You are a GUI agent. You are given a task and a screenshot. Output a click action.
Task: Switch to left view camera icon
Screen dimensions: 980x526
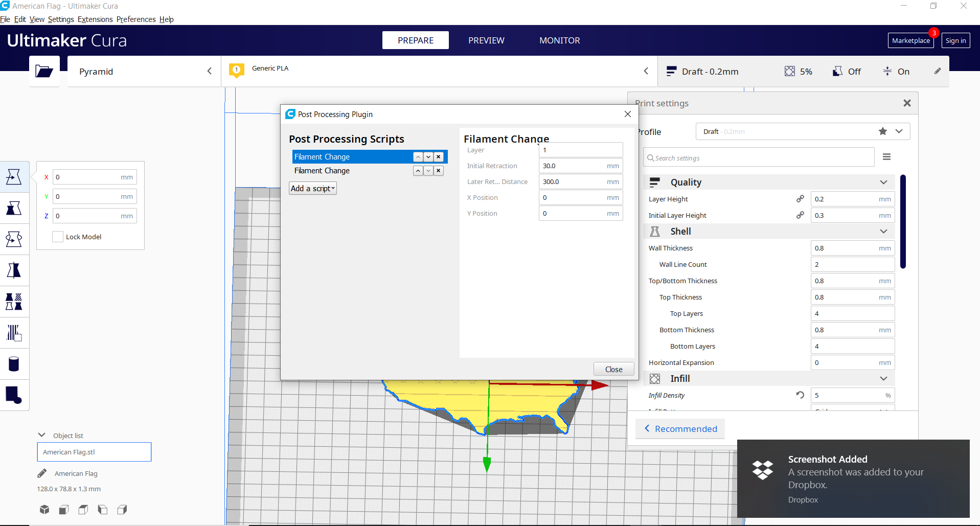(103, 509)
